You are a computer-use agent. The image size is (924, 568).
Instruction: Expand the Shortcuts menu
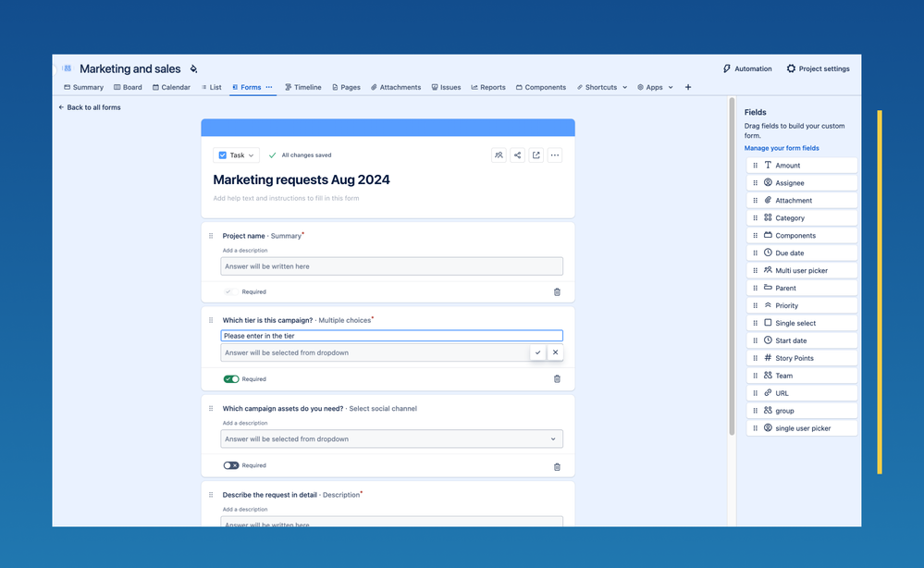click(x=601, y=88)
